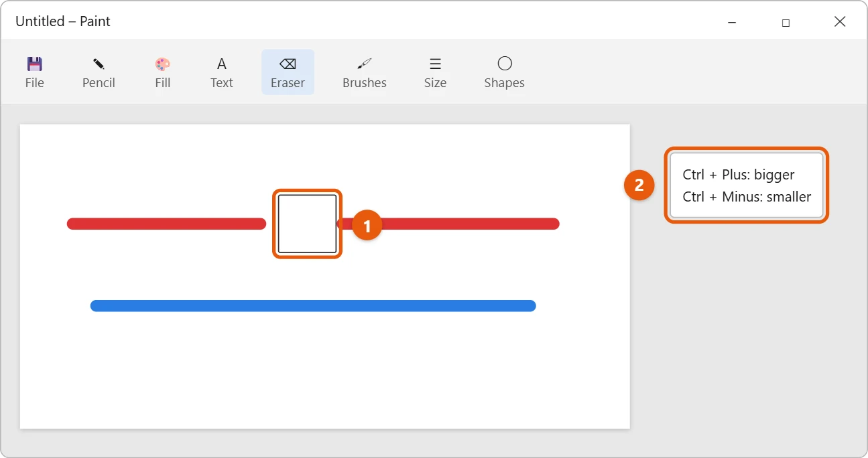Close the Paint window

coord(840,22)
